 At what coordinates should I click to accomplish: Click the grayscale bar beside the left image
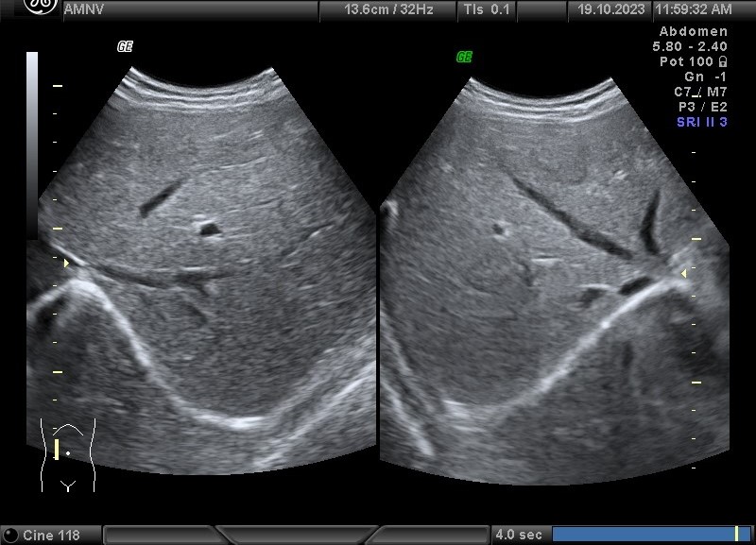coord(32,145)
